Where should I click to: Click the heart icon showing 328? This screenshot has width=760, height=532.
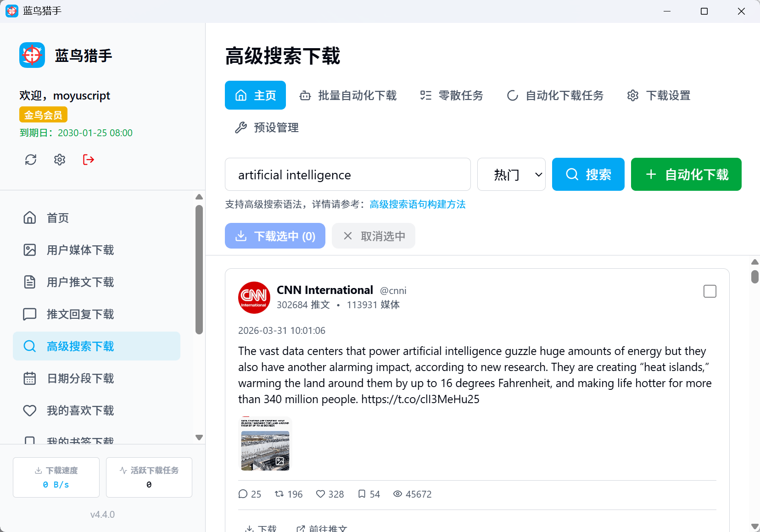tap(320, 494)
